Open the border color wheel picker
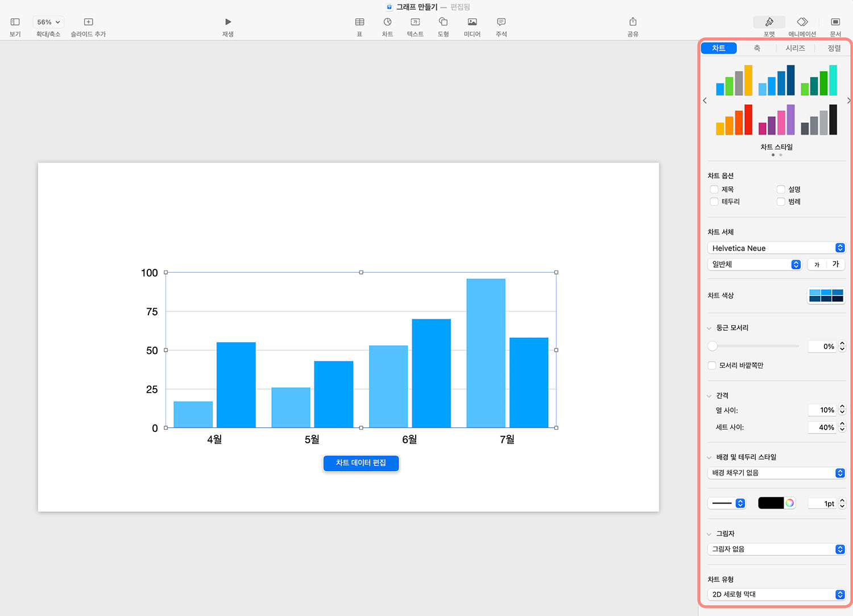Screen dimensions: 853x616 click(x=790, y=503)
